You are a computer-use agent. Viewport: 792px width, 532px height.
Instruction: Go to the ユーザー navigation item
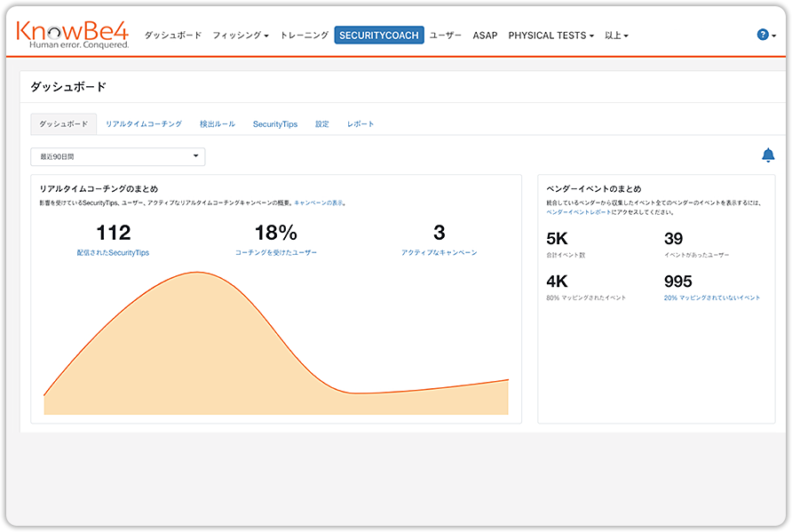click(x=446, y=36)
